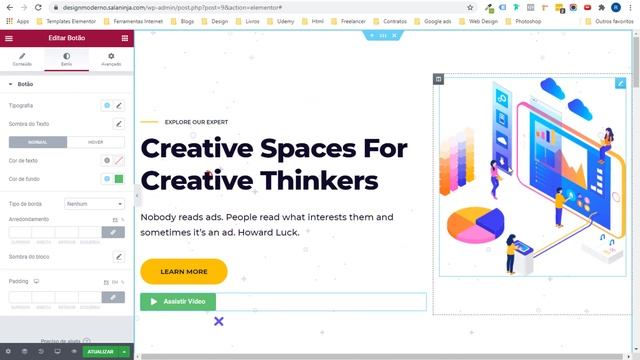
Task: Add section using plus in section handle
Action: pos(372,36)
